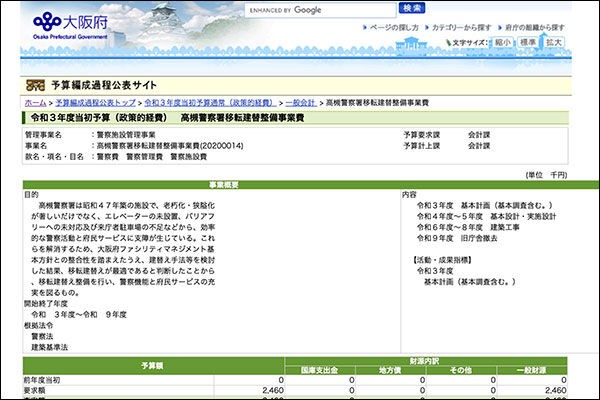Set text size to 標準
Screen dimensions: 600x400
[x=528, y=43]
